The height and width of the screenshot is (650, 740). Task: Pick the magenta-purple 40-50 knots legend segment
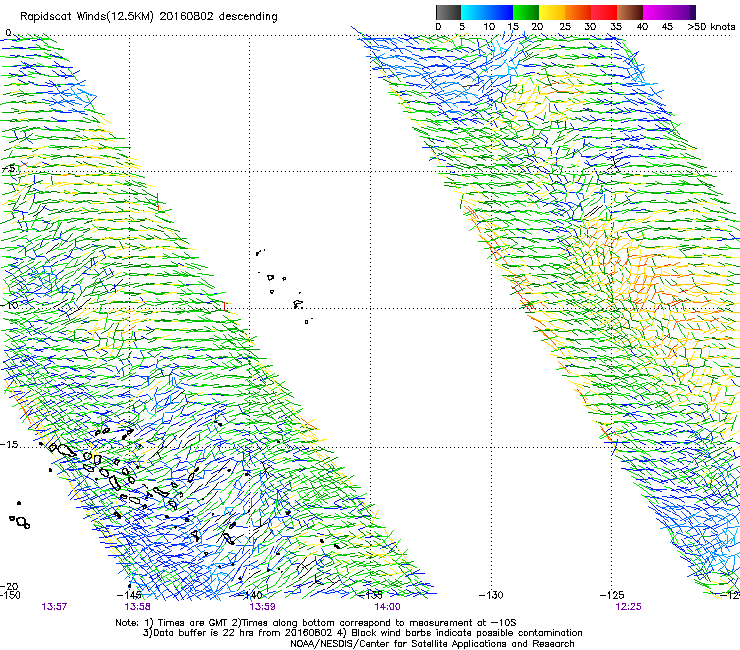(x=669, y=12)
